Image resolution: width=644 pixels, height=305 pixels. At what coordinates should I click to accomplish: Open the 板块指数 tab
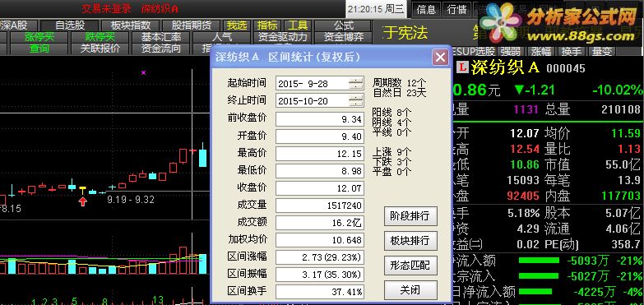point(131,25)
